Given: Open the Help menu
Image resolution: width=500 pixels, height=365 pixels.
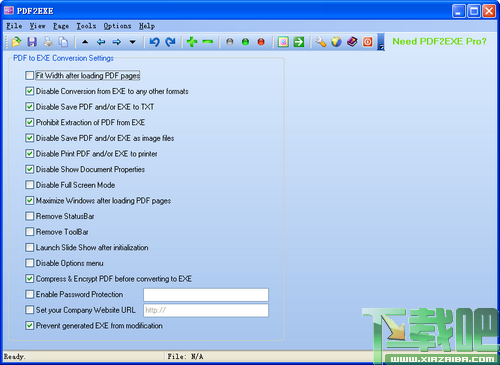Looking at the screenshot, I should point(147,26).
